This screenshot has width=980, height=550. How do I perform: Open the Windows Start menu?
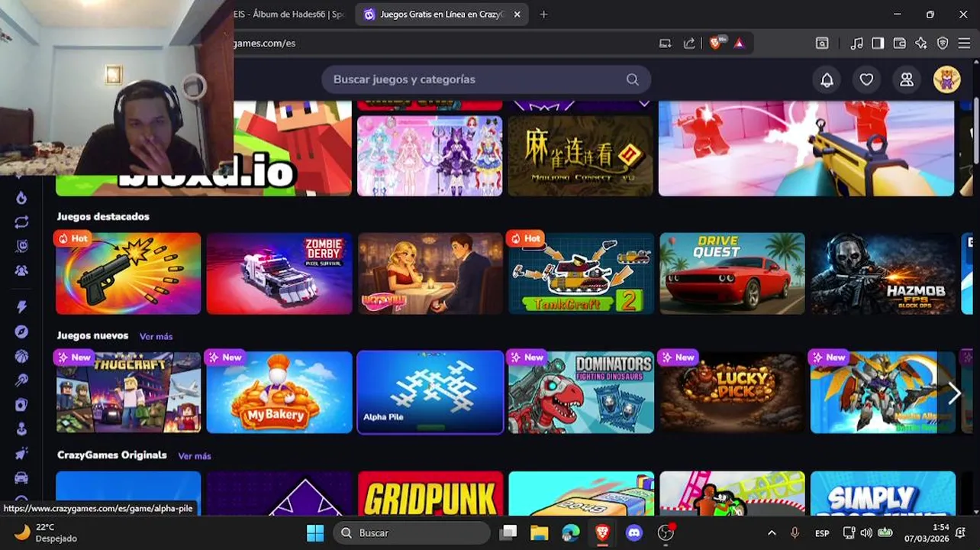click(x=315, y=533)
